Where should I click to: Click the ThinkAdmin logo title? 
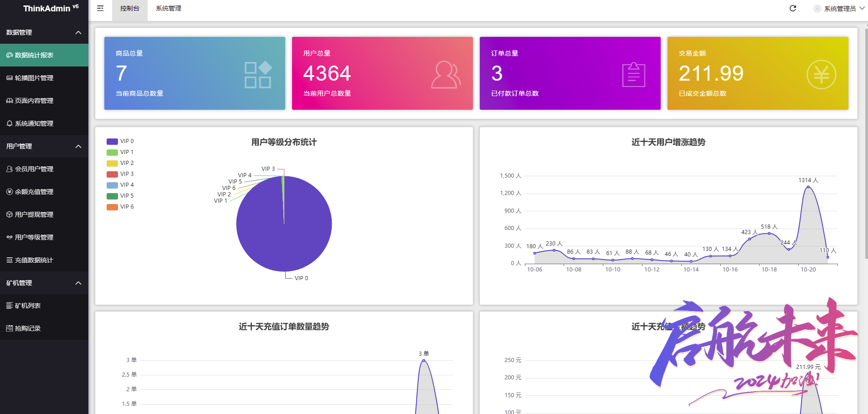[x=51, y=8]
